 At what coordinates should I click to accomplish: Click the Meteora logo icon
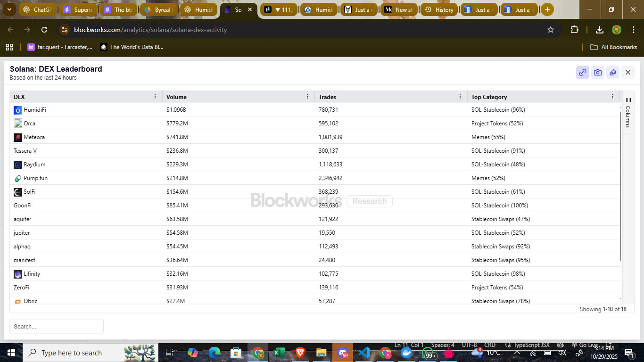pyautogui.click(x=18, y=137)
